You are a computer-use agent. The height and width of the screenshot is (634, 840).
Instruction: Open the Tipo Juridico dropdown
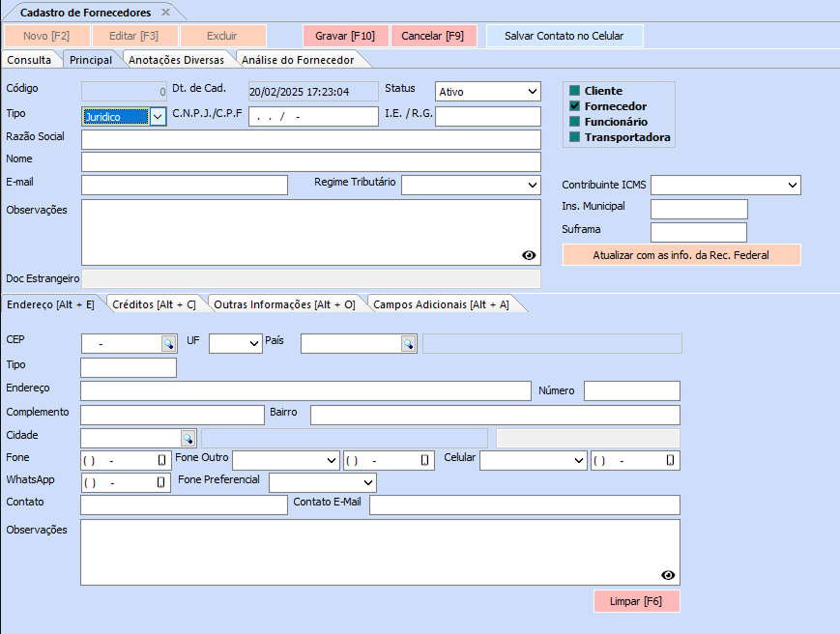[x=158, y=117]
